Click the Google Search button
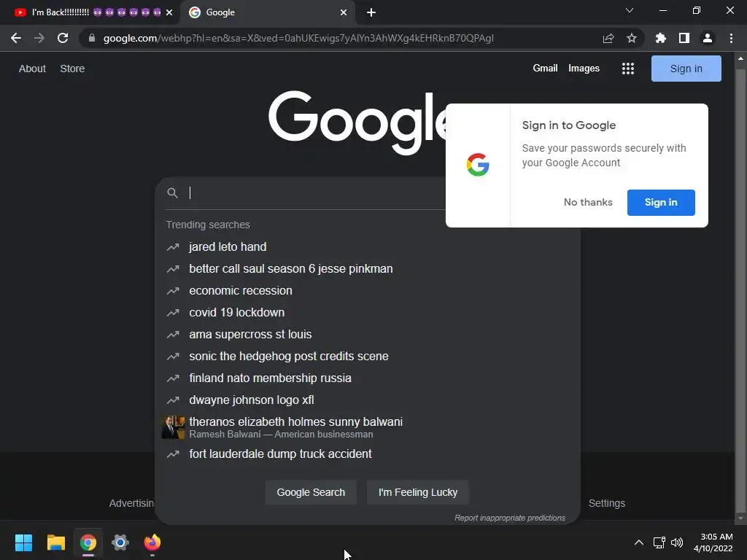The height and width of the screenshot is (560, 747). point(311,492)
